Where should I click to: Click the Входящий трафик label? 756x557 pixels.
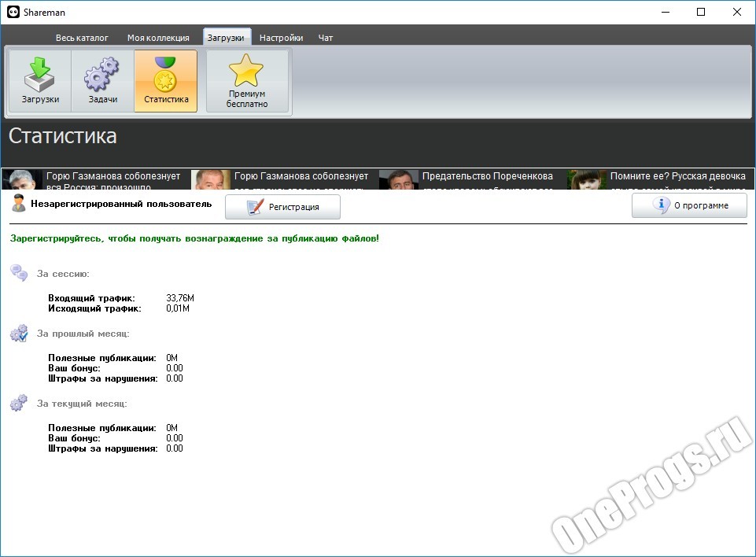[x=91, y=298]
